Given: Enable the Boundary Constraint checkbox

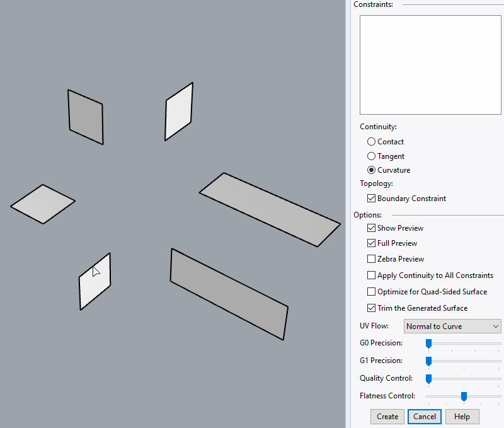Looking at the screenshot, I should coord(371,198).
